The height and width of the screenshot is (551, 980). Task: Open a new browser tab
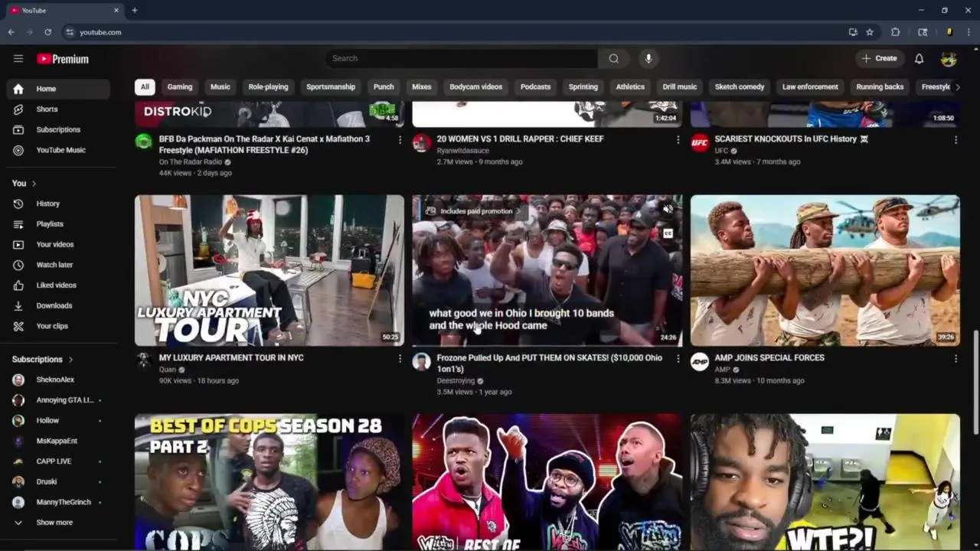point(134,10)
